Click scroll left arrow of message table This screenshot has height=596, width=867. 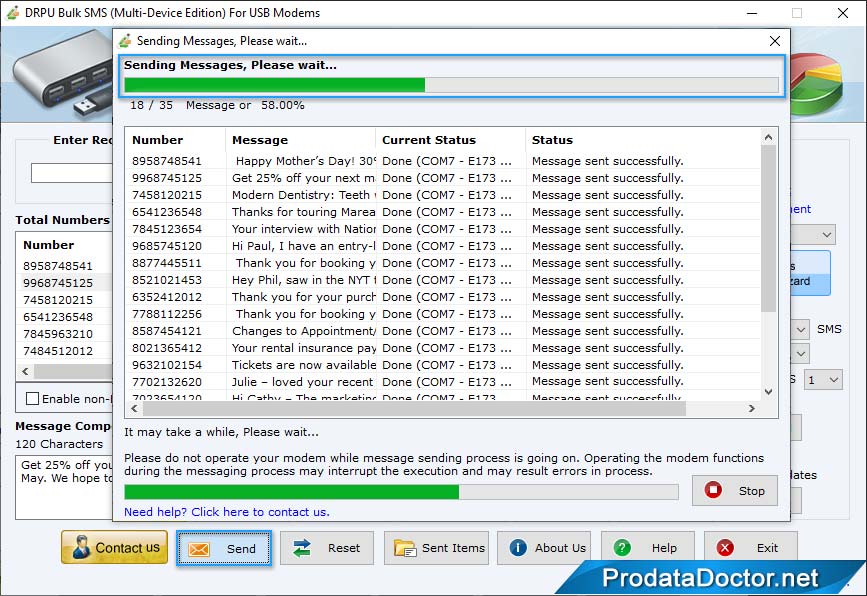pos(134,409)
